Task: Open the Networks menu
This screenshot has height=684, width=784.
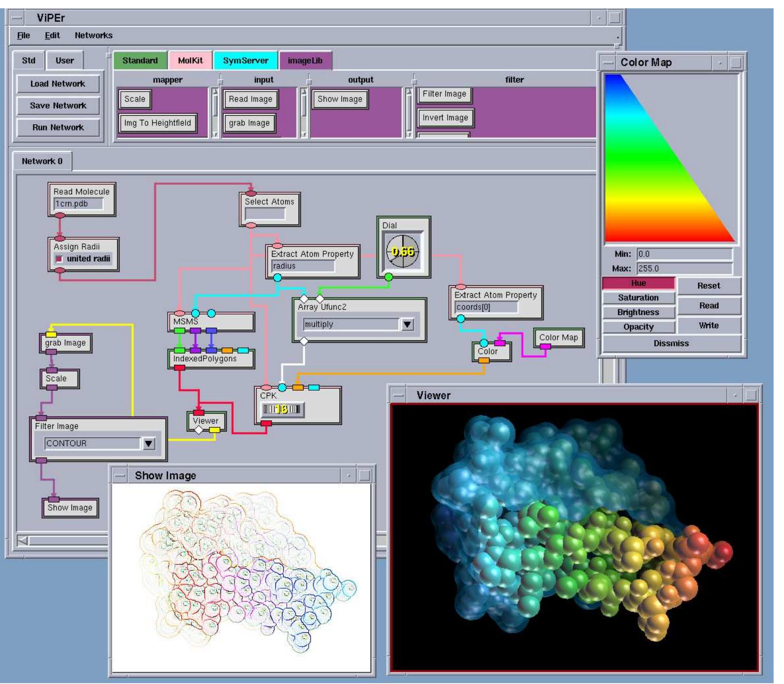Action: 94,35
